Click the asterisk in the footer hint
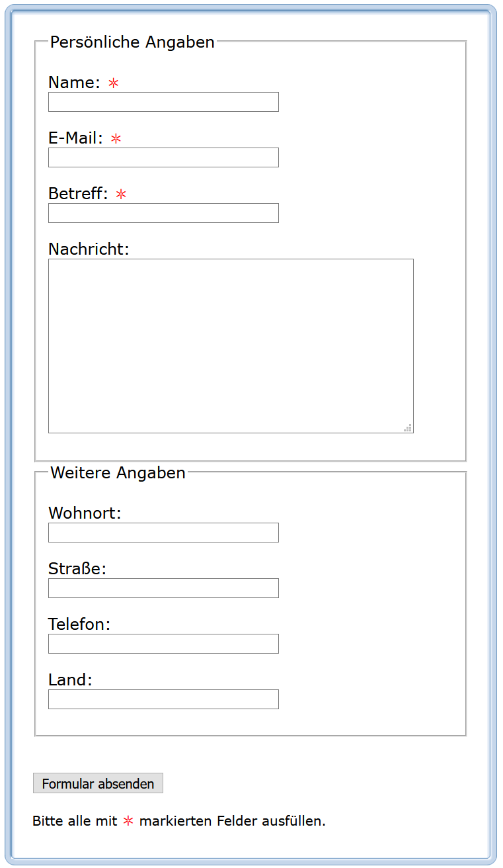Screen dimensions: 503x868 (x=128, y=821)
